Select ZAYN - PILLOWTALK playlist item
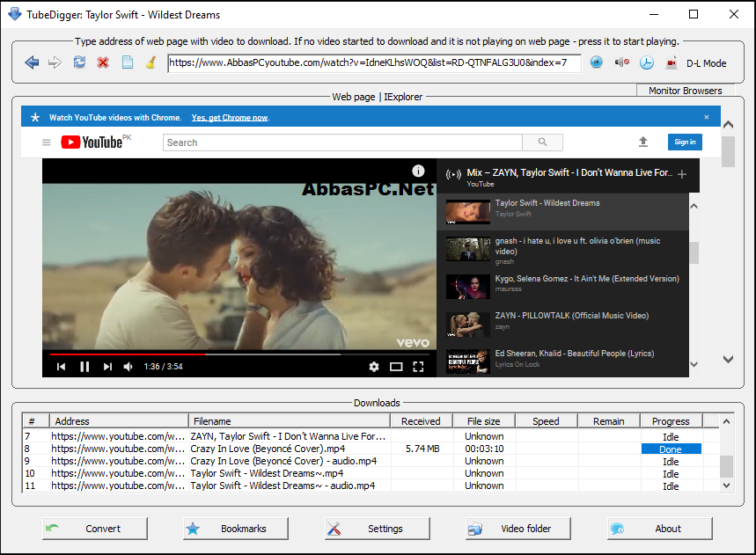Viewport: 756px width, 555px height. [562, 324]
